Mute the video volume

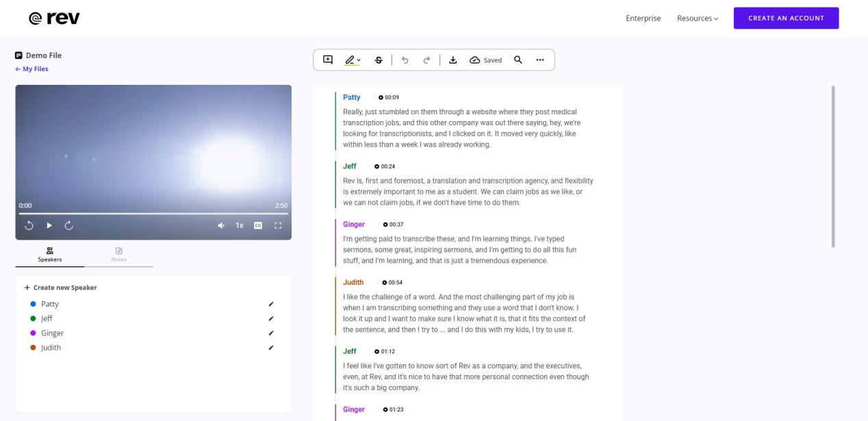point(221,225)
